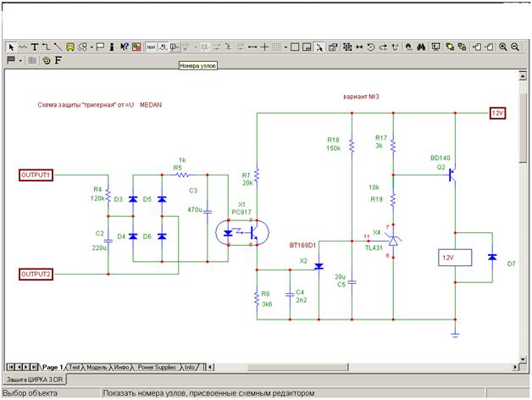Click the vertical scrollbar down arrow

523,359
